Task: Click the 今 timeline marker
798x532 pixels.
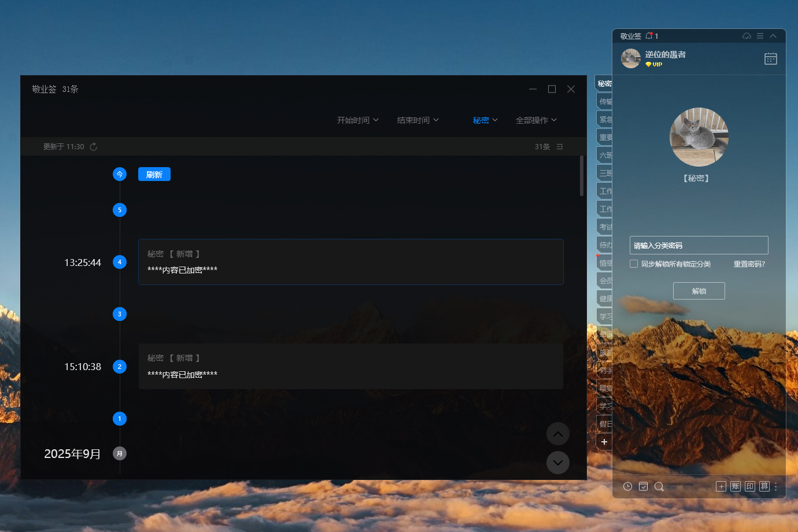Action: pos(120,174)
